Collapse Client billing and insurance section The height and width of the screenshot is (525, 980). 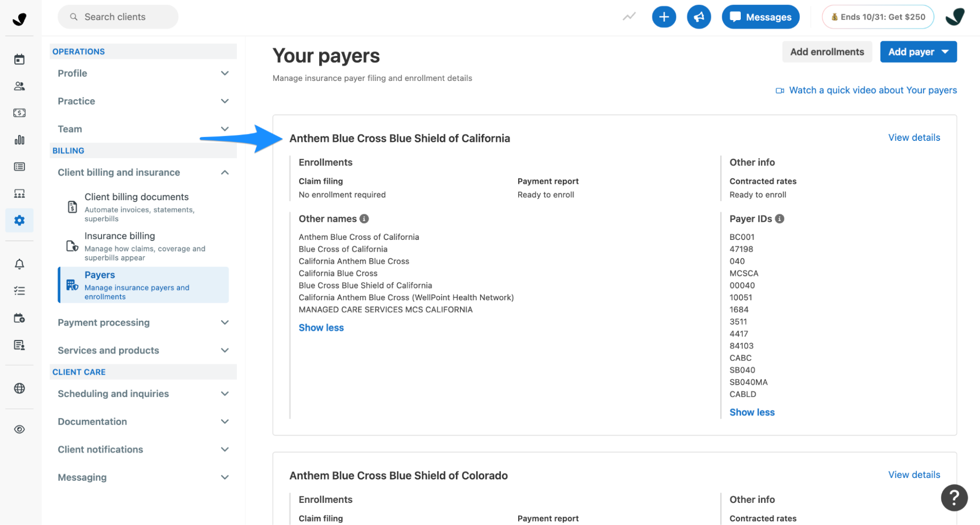pos(143,172)
